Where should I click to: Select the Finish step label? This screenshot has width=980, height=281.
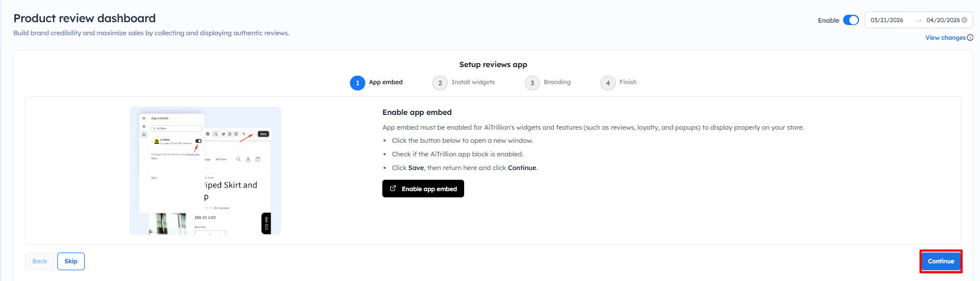coord(628,82)
